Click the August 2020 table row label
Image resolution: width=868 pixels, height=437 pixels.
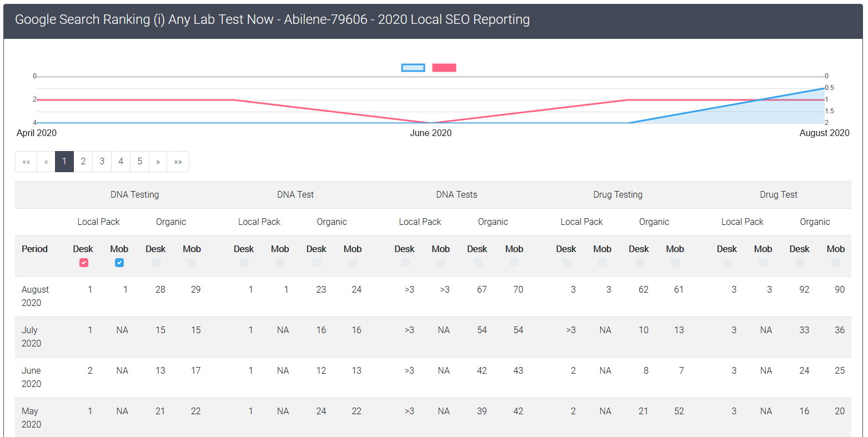point(35,296)
